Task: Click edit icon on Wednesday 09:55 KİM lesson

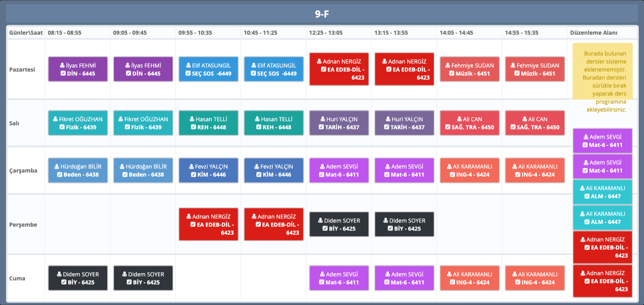Action: coord(193,174)
